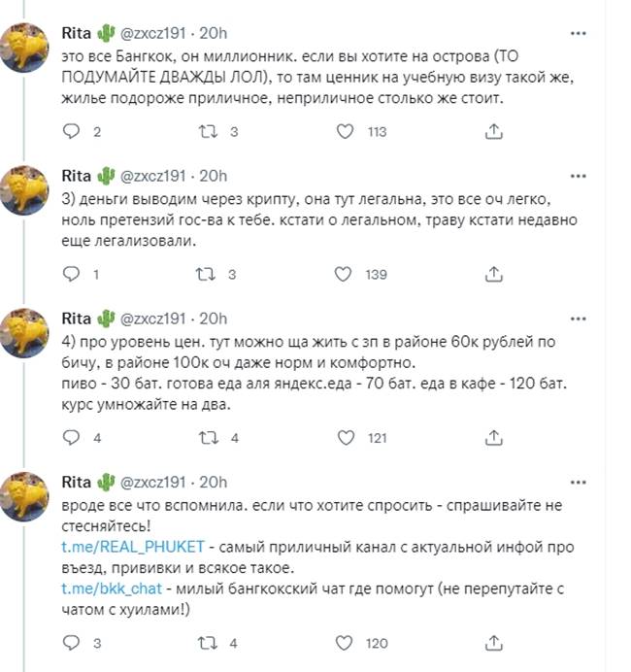This screenshot has width=631, height=672.
Task: Reply to the tweet about Bangkok islands
Action: pyautogui.click(x=71, y=131)
